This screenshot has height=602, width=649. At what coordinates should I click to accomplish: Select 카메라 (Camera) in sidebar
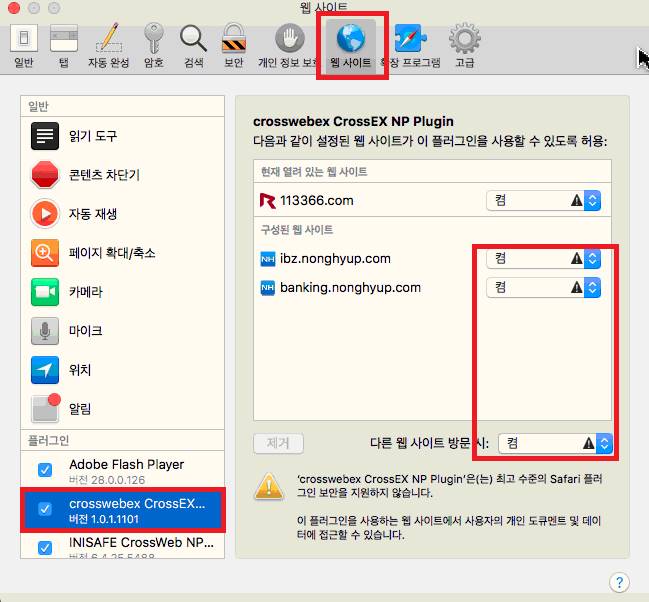click(123, 291)
